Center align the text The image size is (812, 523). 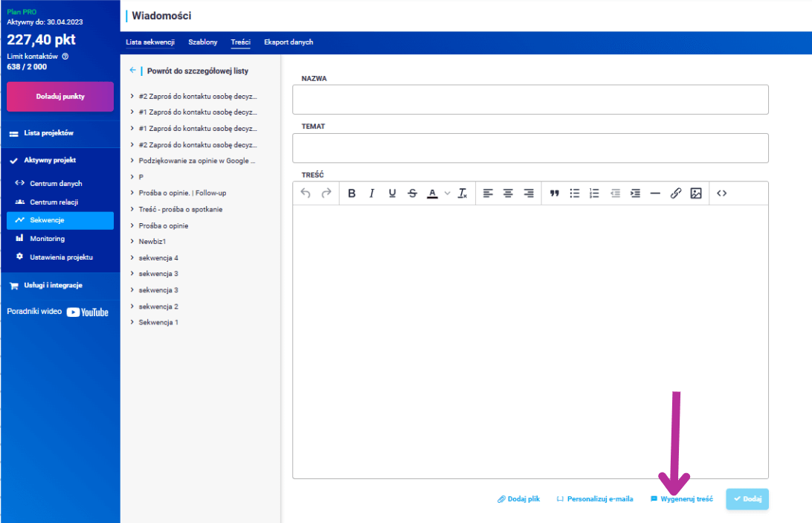[x=508, y=193]
